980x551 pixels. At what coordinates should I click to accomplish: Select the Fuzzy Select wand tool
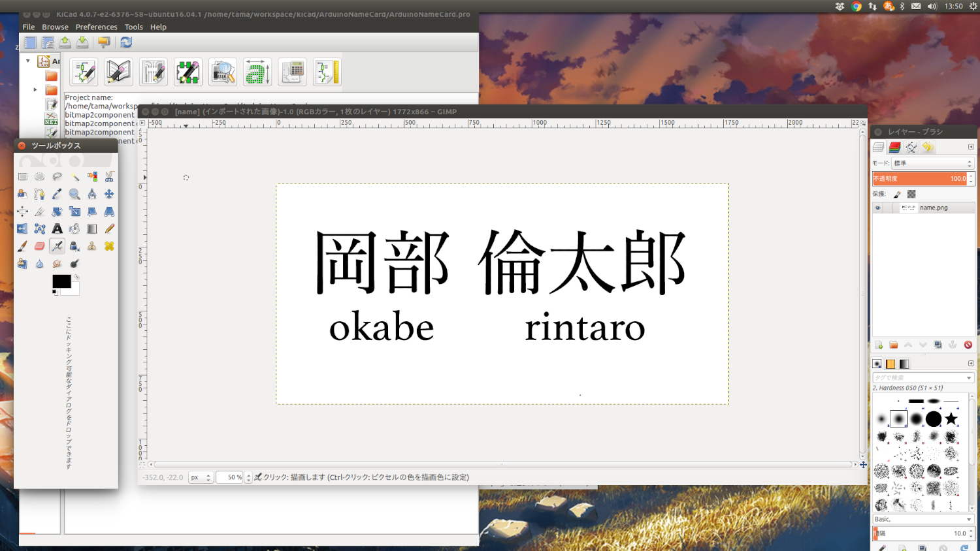coord(76,177)
